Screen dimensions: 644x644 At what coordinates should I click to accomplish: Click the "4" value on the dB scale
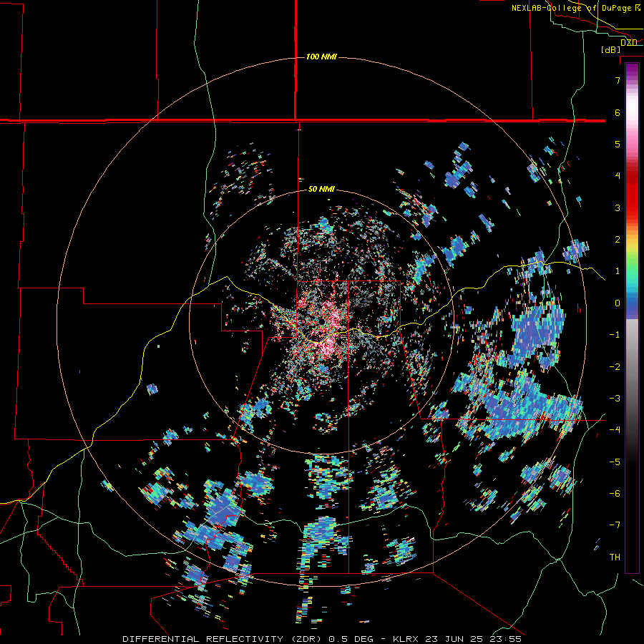point(618,176)
